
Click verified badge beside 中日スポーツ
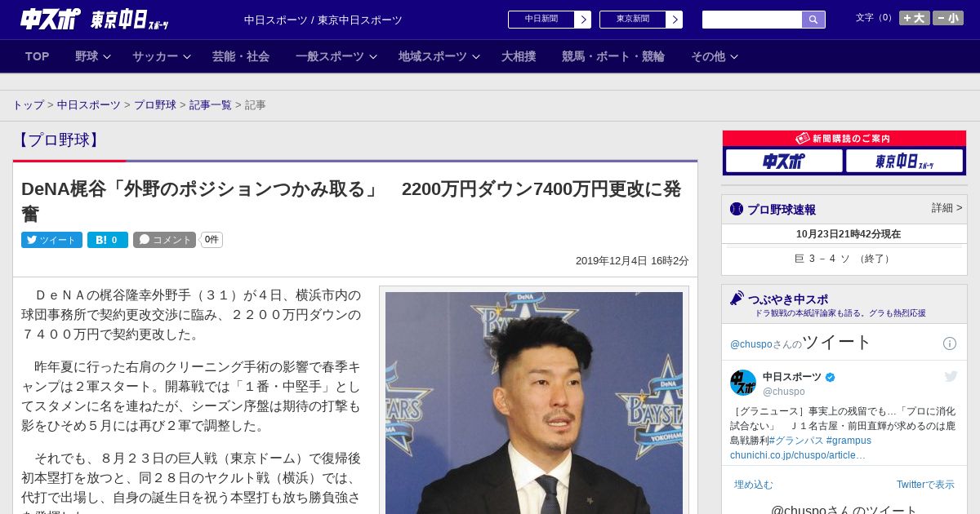coord(831,377)
